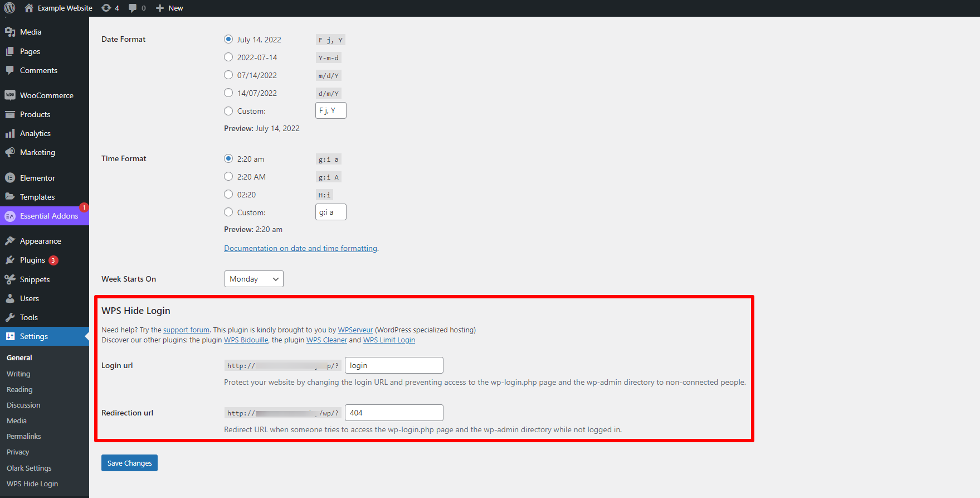Viewport: 980px width, 498px height.
Task: Open the comments bubble icon showing 0
Action: coord(133,8)
